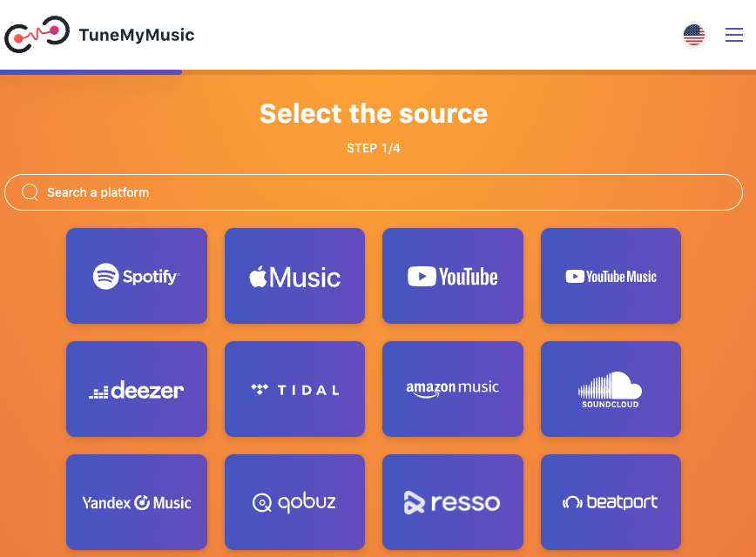Choose the Qobuz platform tile
The height and width of the screenshot is (557, 756).
(x=295, y=502)
